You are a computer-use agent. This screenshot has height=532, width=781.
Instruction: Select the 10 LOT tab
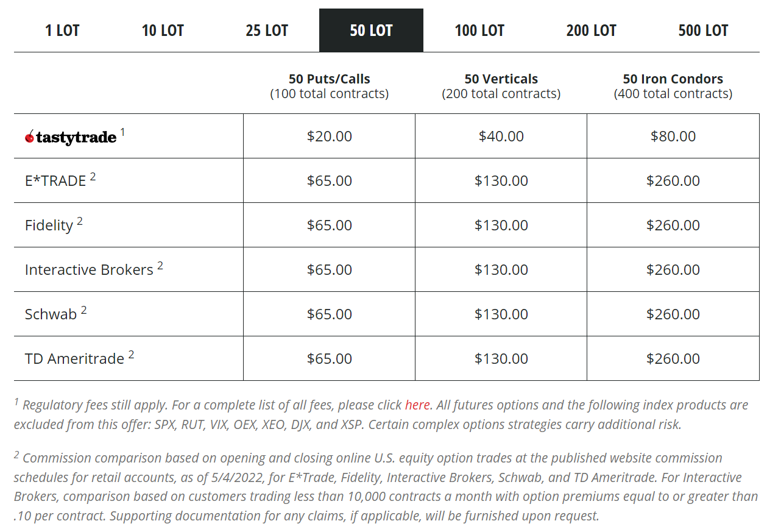click(x=163, y=30)
